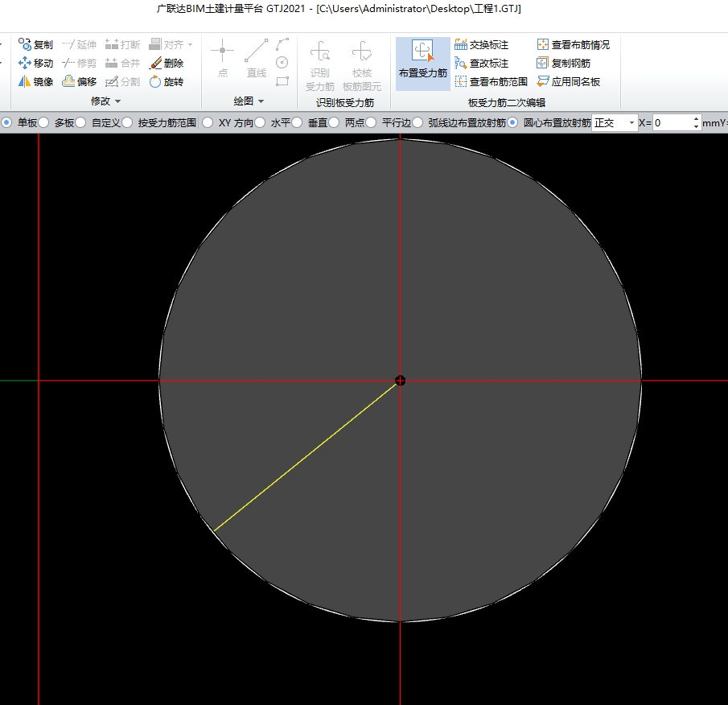Image resolution: width=728 pixels, height=705 pixels.
Task: Choose the 点 (point) drawing tool
Action: tap(222, 59)
